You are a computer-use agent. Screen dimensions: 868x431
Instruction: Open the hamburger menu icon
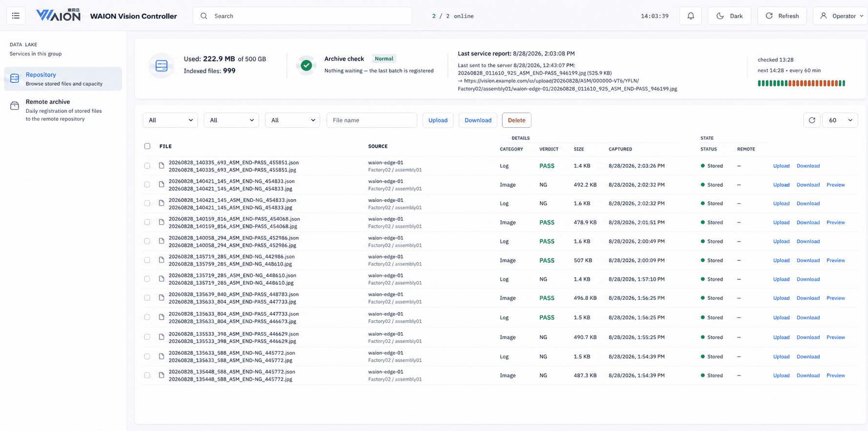coord(16,16)
